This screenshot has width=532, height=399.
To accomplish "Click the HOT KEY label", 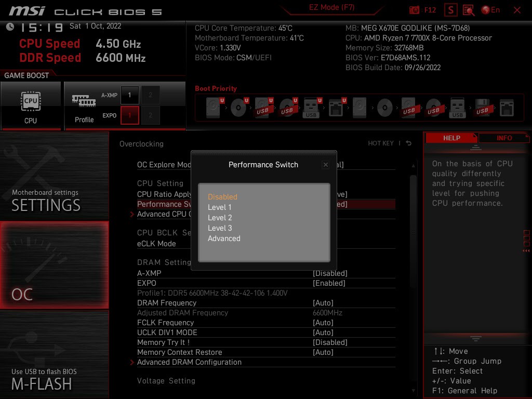I will coord(381,143).
